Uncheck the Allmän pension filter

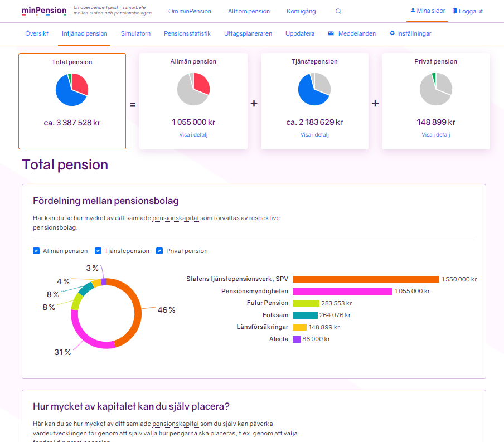tap(36, 251)
